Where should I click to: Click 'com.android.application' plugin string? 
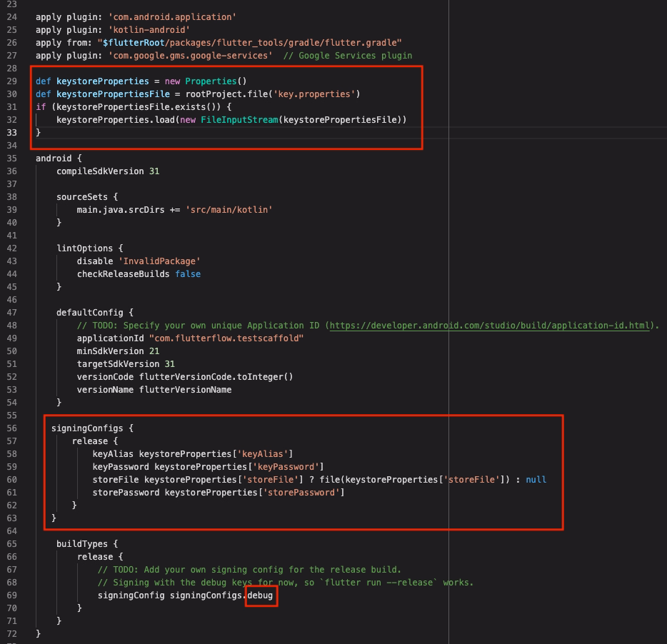click(172, 17)
